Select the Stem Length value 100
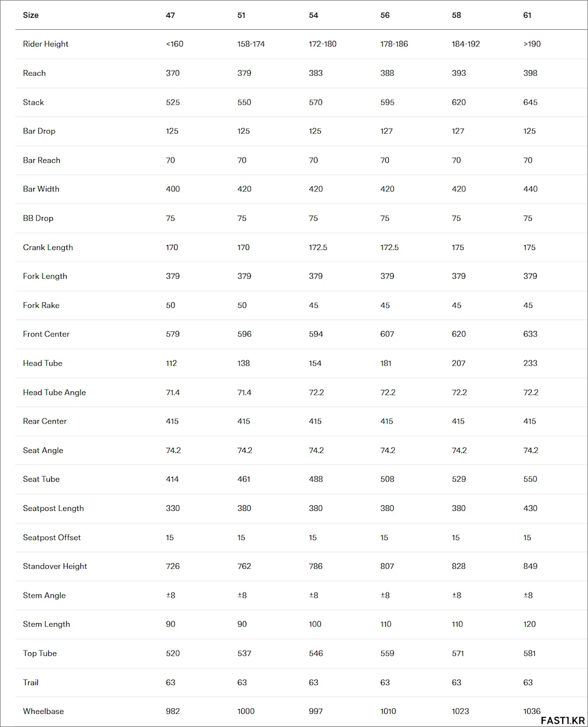The height and width of the screenshot is (727, 588). pos(315,624)
